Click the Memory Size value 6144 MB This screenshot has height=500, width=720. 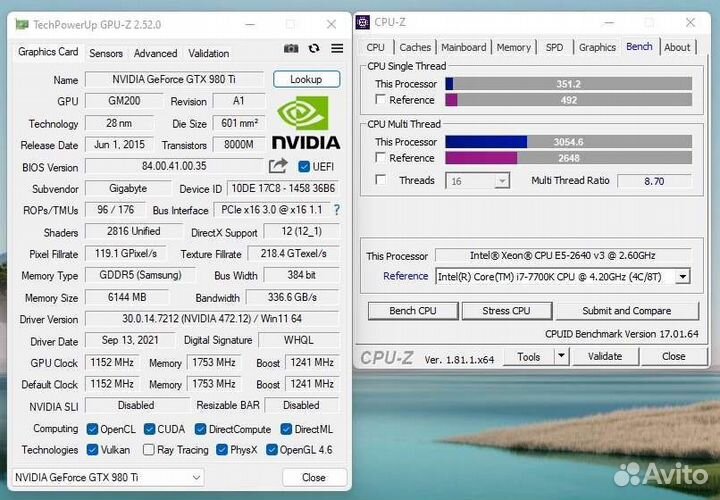pyautogui.click(x=127, y=297)
